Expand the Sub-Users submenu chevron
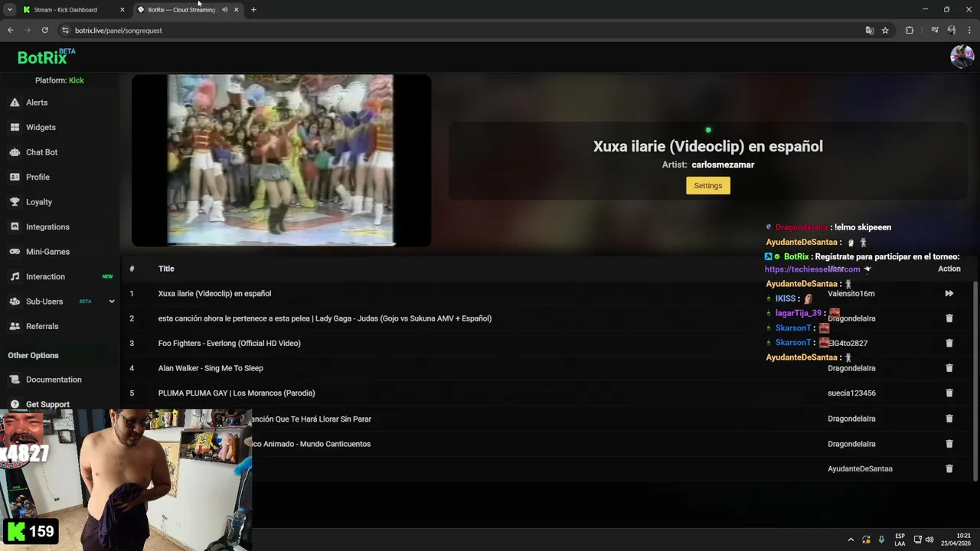 (x=112, y=302)
